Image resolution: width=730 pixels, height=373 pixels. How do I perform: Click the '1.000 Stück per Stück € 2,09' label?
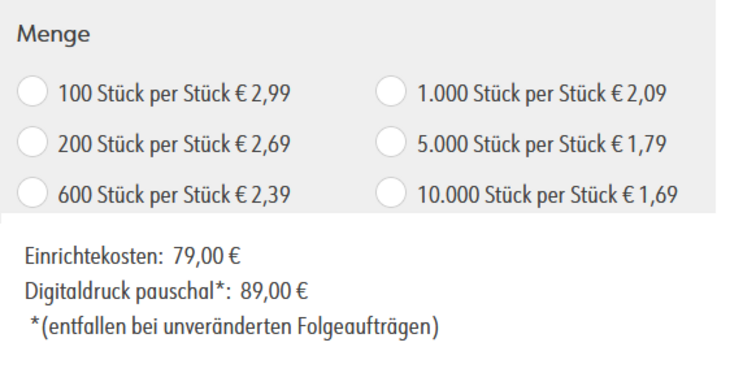pyautogui.click(x=542, y=94)
